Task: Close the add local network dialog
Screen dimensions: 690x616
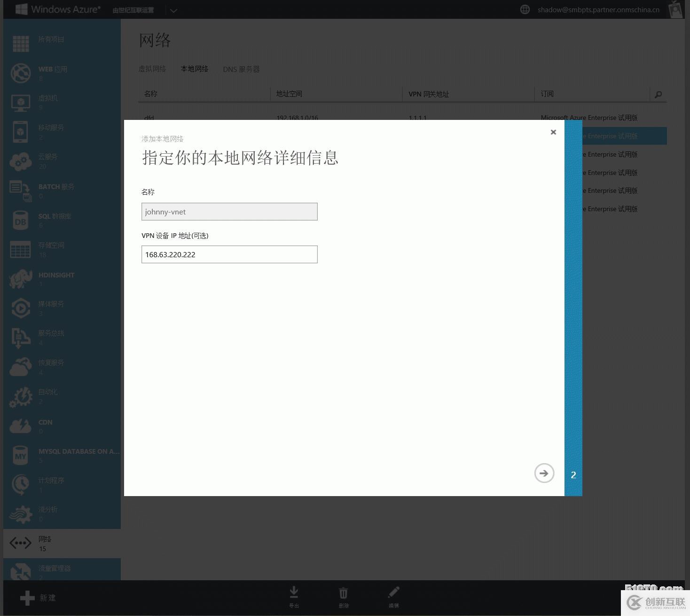Action: [x=553, y=132]
